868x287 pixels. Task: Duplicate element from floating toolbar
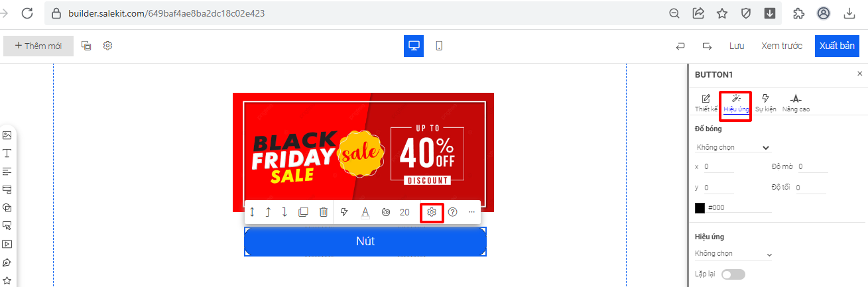coord(303,212)
